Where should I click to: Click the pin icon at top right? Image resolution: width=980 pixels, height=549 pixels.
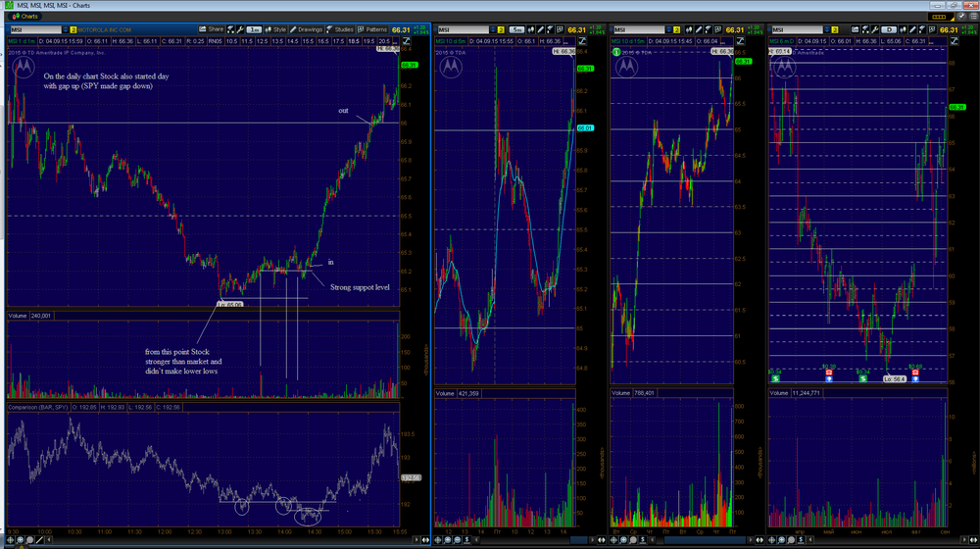pyautogui.click(x=962, y=17)
